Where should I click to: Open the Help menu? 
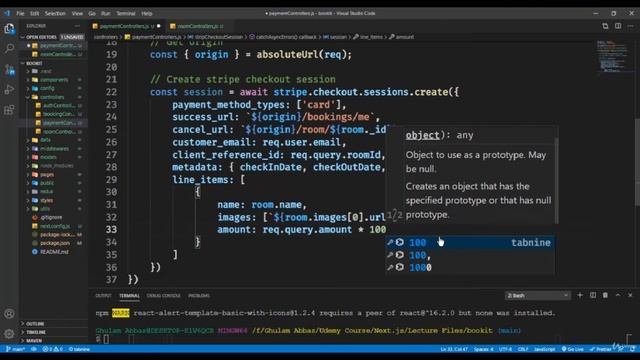pos(147,13)
